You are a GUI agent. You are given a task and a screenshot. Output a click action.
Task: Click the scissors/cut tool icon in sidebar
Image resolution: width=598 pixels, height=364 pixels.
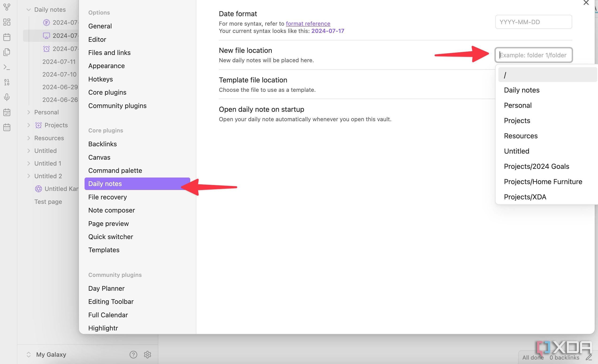[7, 7]
